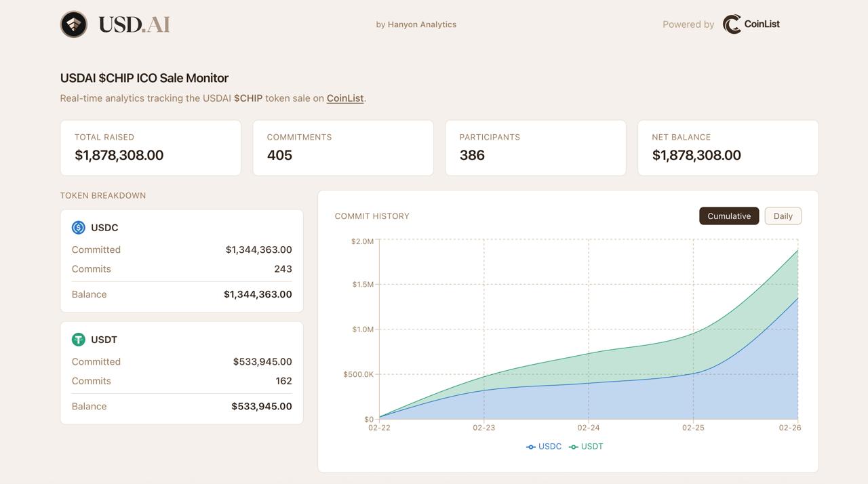The image size is (868, 484).
Task: Select the Total Raised stat card
Action: [x=151, y=148]
